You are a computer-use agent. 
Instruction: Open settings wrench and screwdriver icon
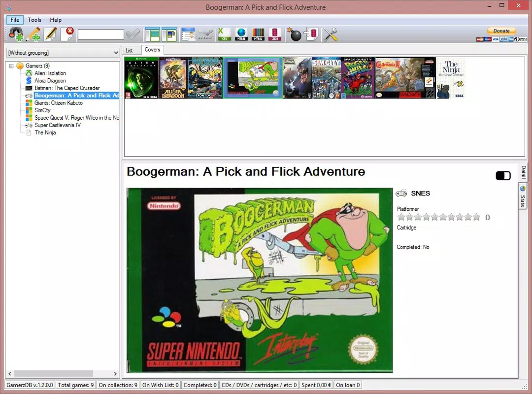(x=330, y=34)
